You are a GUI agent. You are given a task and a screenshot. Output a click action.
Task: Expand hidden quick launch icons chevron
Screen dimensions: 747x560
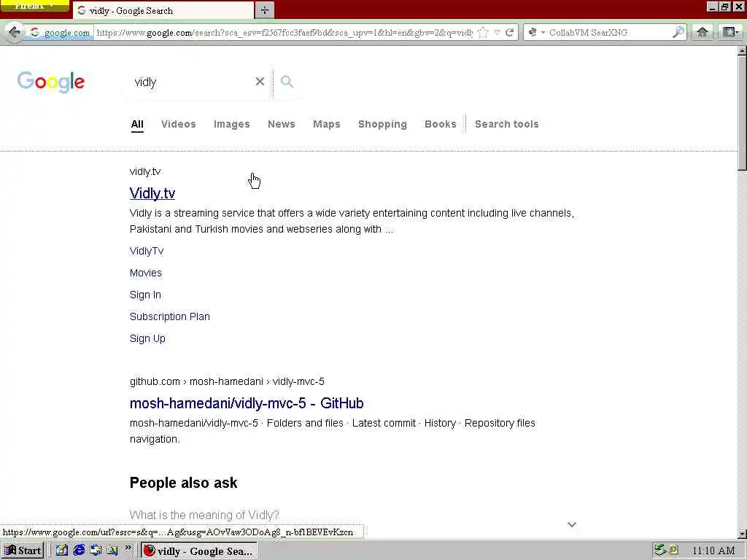coord(128,548)
